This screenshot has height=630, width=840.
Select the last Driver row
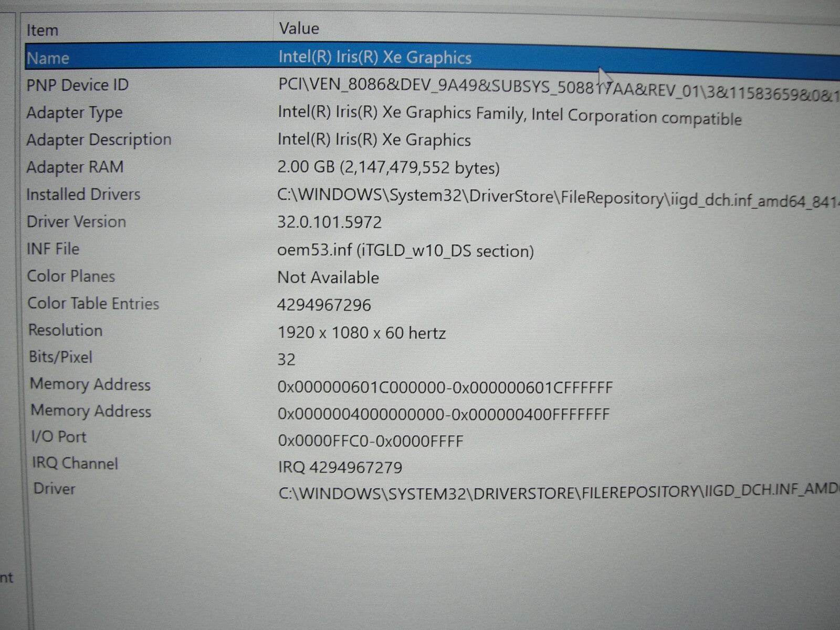(55, 489)
